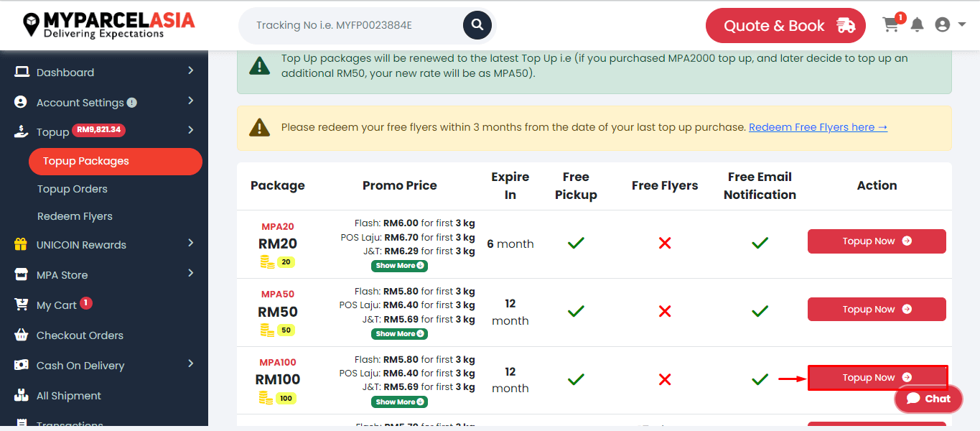The width and height of the screenshot is (980, 431).
Task: Click the MPA Store shop icon
Action: click(x=22, y=274)
